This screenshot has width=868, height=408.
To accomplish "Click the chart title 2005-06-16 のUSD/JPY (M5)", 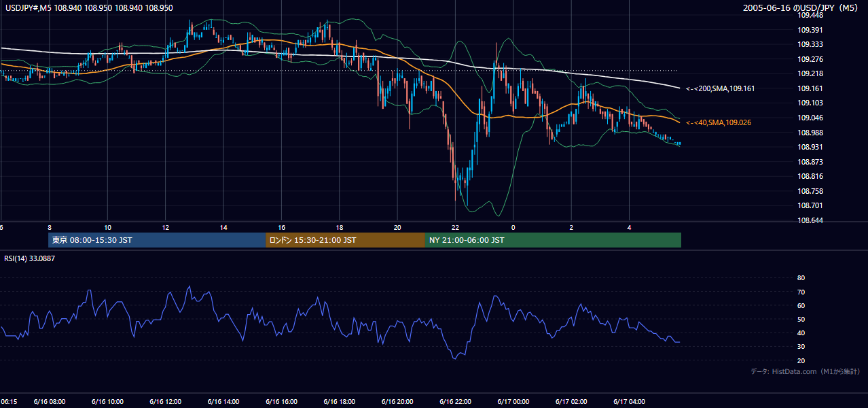I will point(801,7).
